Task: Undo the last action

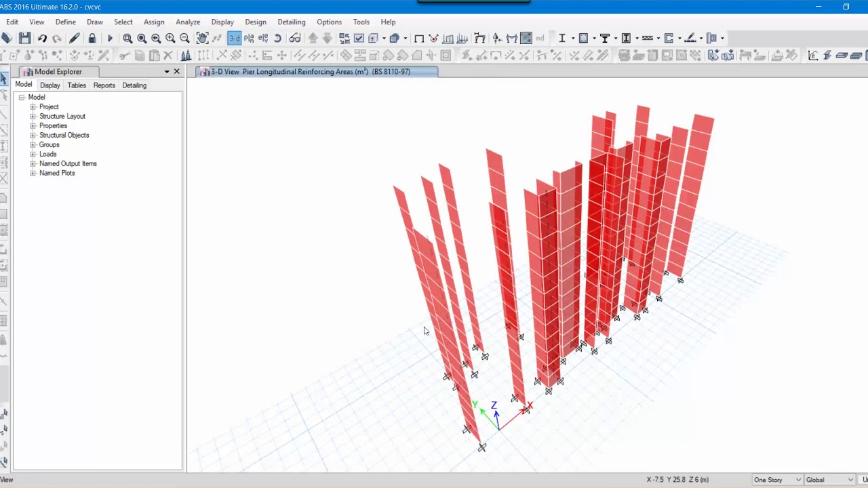Action: (x=42, y=39)
